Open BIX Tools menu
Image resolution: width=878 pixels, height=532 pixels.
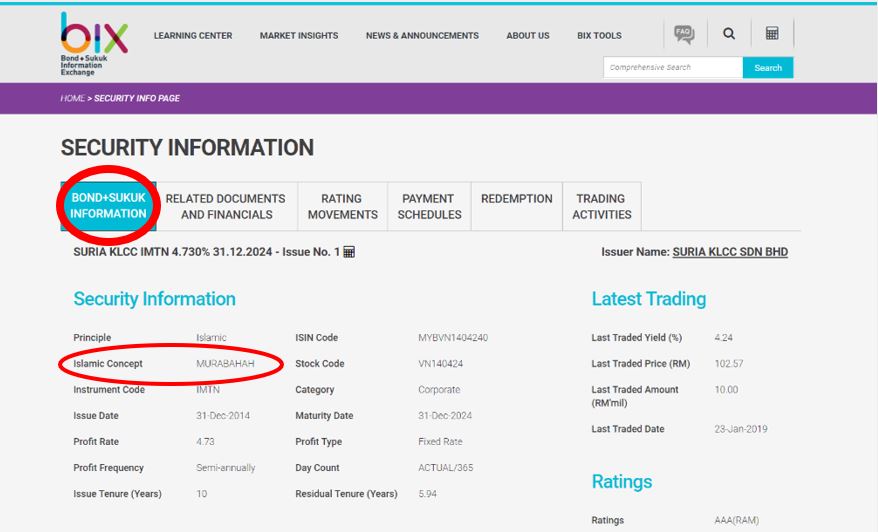pyautogui.click(x=599, y=35)
